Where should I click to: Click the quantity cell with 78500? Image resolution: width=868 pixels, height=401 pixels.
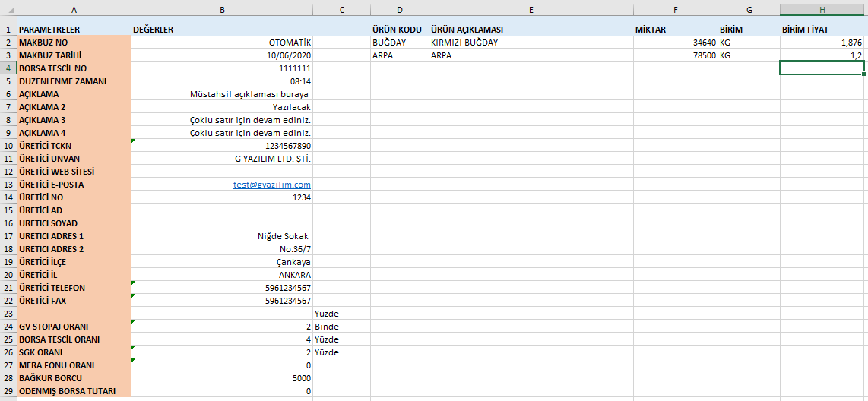(675, 55)
